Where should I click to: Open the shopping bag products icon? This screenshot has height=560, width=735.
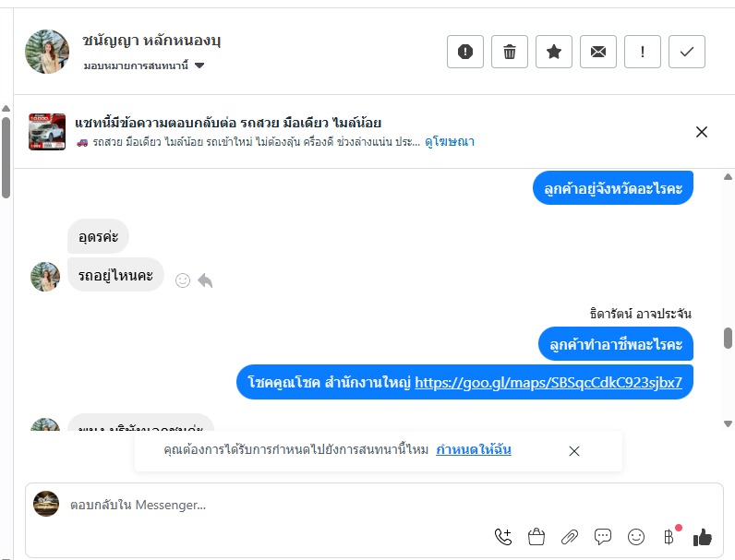point(536,536)
